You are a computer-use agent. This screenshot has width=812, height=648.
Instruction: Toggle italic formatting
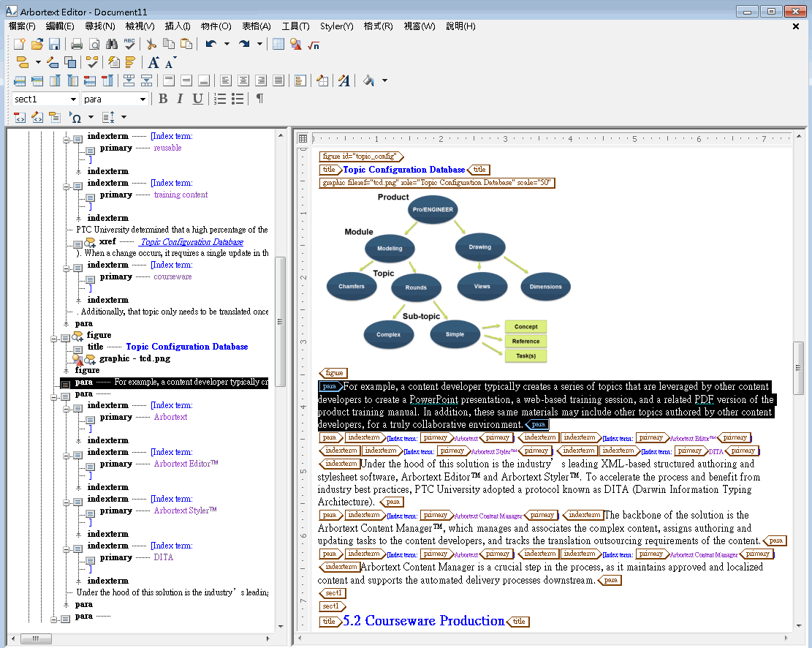pos(180,99)
